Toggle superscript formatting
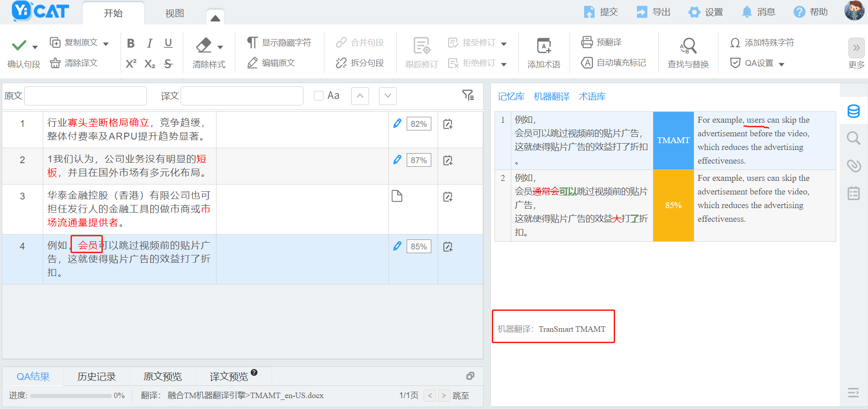The width and height of the screenshot is (868, 409). tap(131, 64)
